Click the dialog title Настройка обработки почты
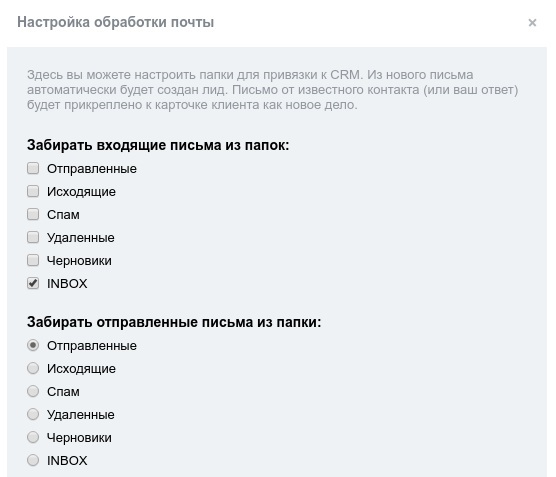The height and width of the screenshot is (477, 556). [116, 22]
